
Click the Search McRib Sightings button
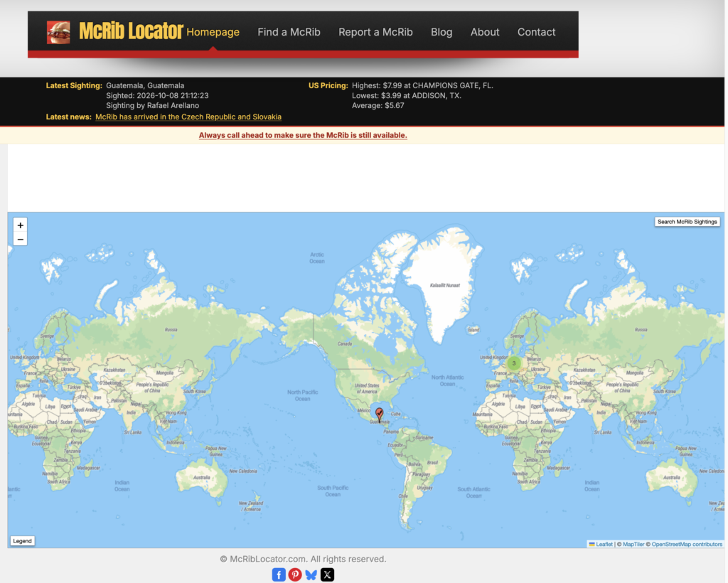click(x=687, y=222)
